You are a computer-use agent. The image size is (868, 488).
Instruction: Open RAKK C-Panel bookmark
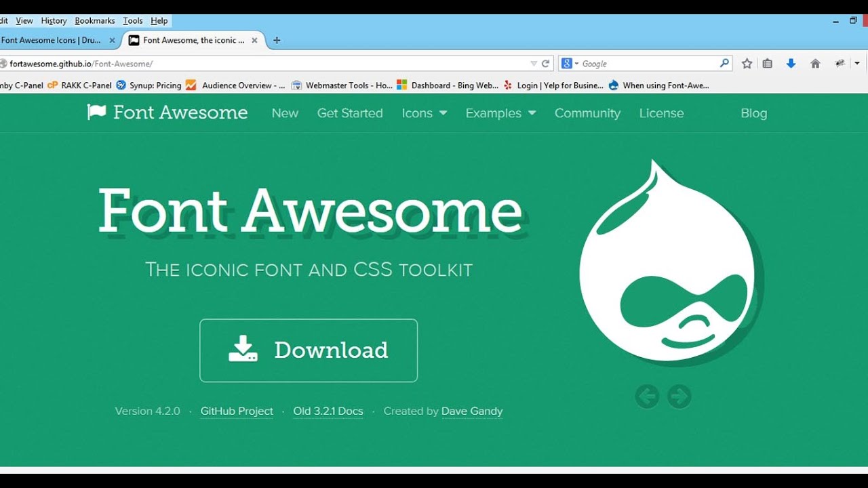point(79,85)
